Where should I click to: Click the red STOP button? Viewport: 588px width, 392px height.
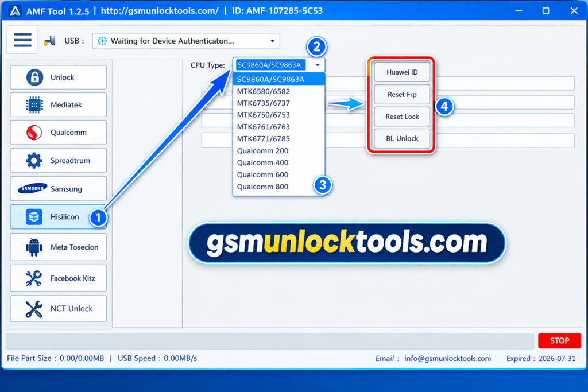tap(559, 341)
